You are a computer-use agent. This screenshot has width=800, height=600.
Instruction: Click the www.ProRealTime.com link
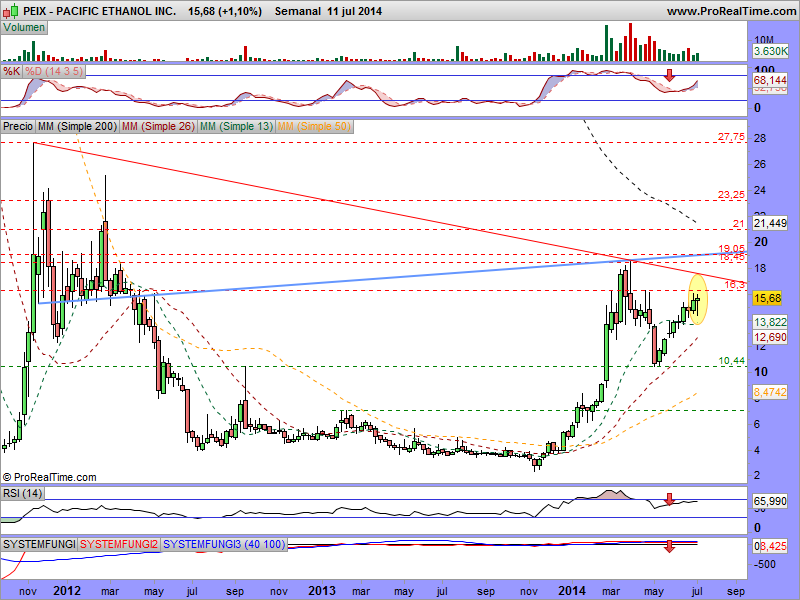[731, 11]
